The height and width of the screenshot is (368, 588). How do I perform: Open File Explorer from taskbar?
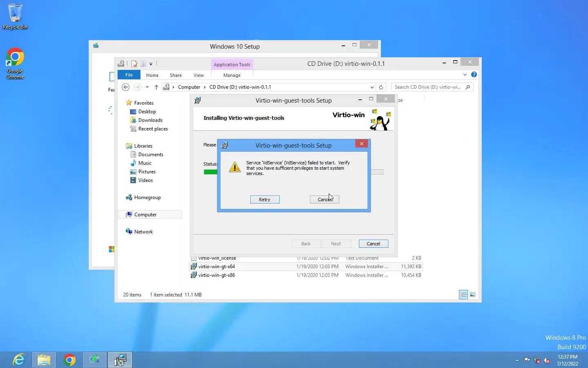coord(44,360)
